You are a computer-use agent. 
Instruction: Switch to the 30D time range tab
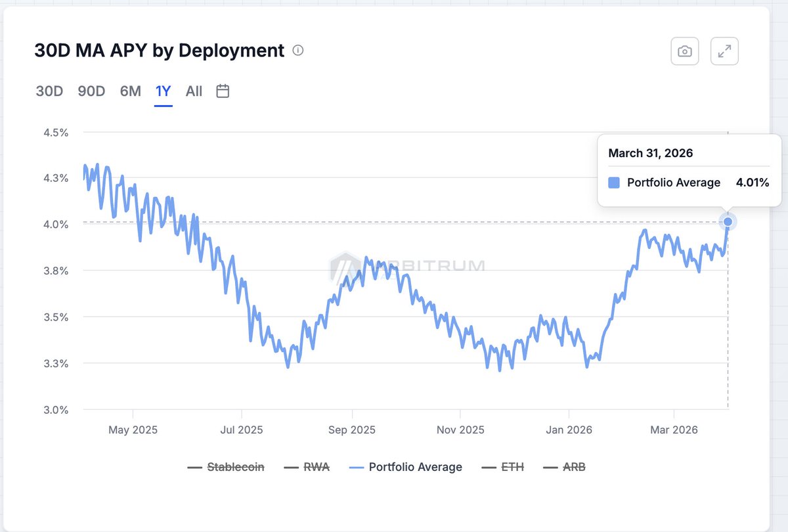point(49,91)
